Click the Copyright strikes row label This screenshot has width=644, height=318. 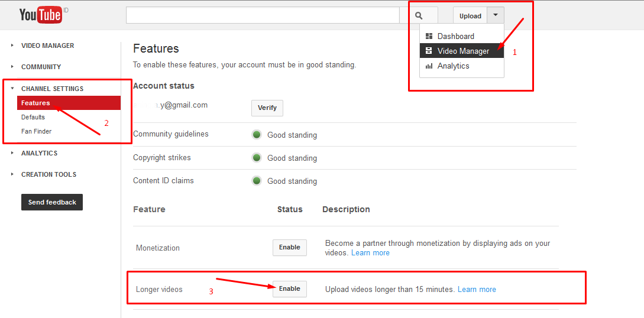pos(162,158)
